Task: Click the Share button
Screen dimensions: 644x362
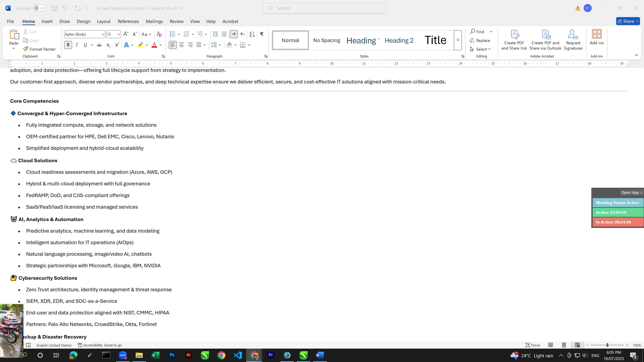Action: 628,21
